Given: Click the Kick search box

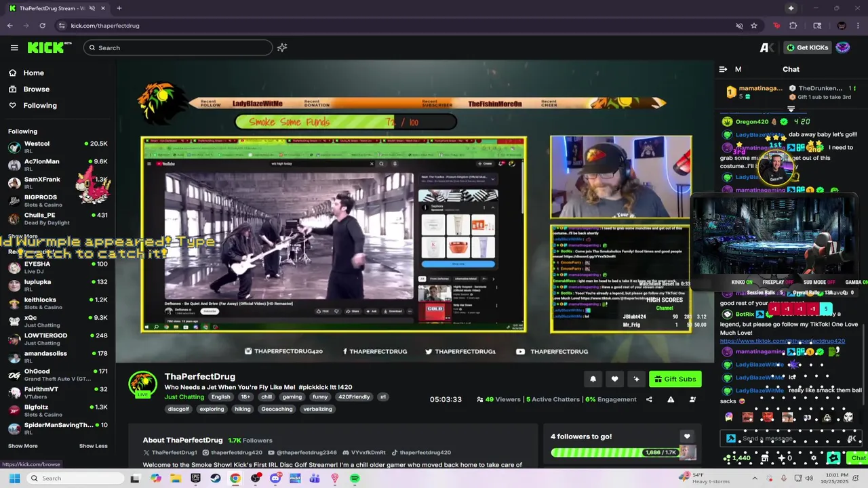Looking at the screenshot, I should coord(178,47).
